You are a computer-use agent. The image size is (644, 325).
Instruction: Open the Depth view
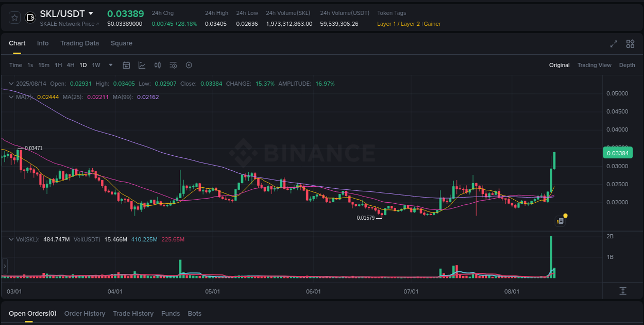[x=627, y=65]
